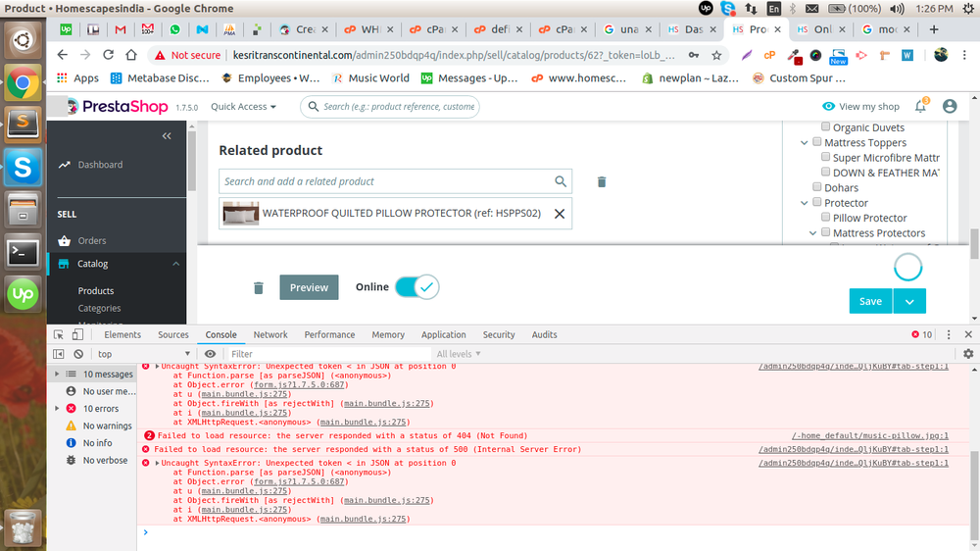Toggle the Online product switch

click(x=416, y=287)
